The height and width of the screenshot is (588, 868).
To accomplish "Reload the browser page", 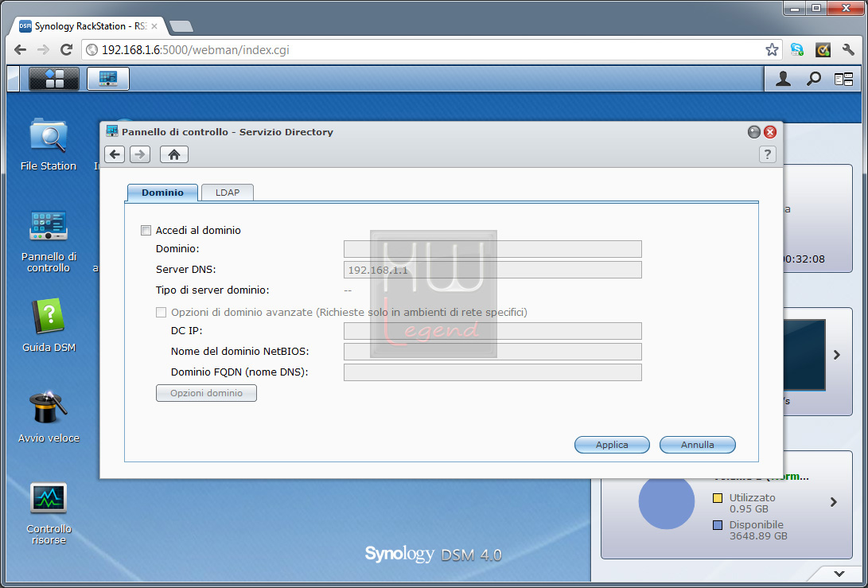I will pos(66,50).
